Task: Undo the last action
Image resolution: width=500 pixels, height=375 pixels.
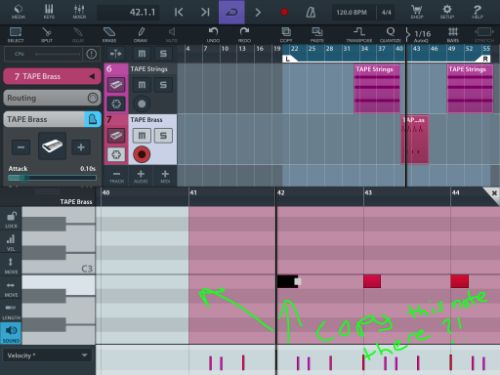Action: [x=213, y=35]
